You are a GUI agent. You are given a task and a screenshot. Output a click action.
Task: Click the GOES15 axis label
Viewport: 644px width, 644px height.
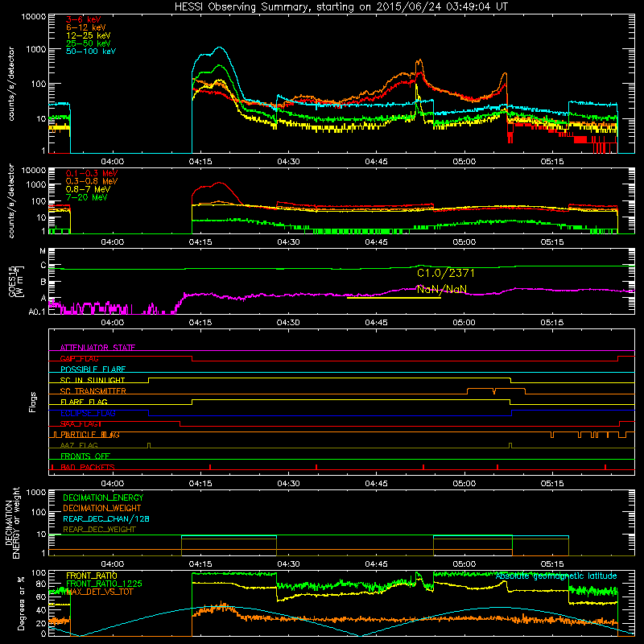pyautogui.click(x=16, y=281)
